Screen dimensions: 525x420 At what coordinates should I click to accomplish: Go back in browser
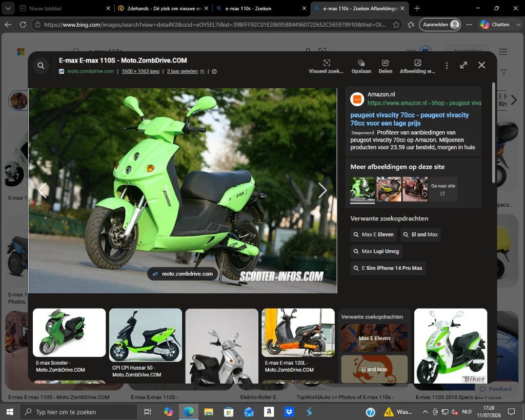point(8,25)
